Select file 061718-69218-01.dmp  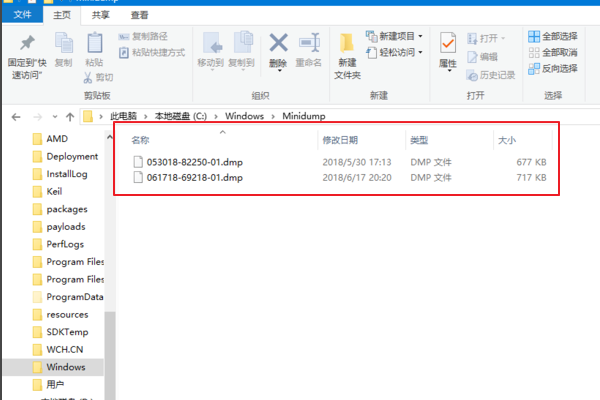[x=194, y=178]
